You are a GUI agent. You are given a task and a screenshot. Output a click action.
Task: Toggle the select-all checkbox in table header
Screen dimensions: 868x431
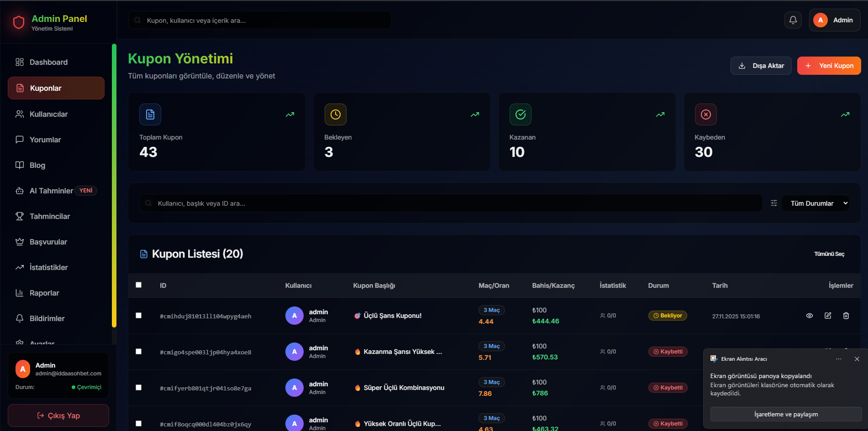(x=139, y=285)
